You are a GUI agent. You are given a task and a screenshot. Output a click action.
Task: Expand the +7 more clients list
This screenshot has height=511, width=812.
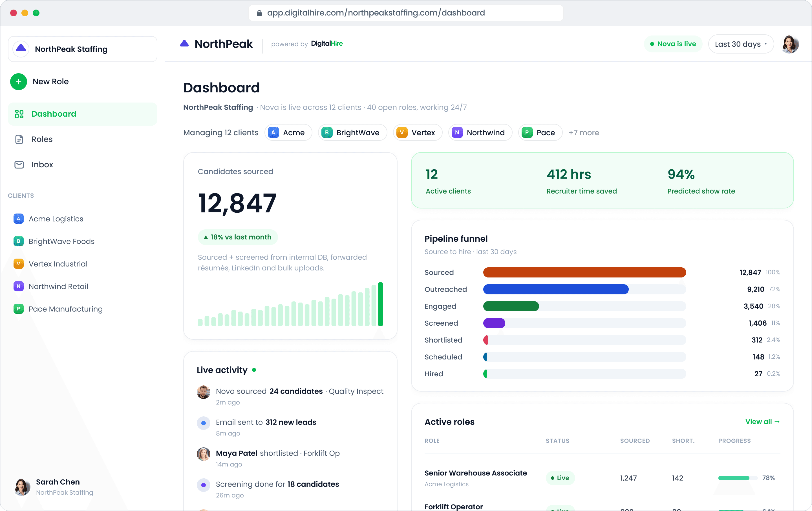584,133
